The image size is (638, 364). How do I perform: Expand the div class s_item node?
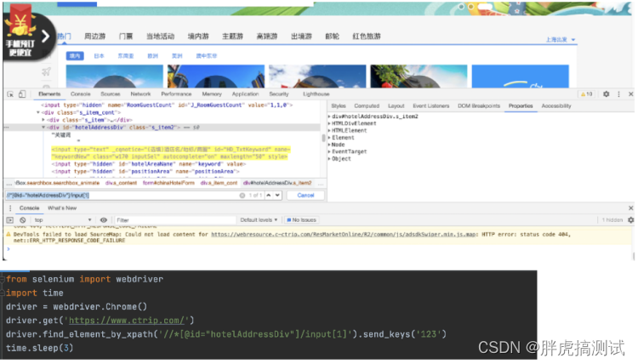43,120
